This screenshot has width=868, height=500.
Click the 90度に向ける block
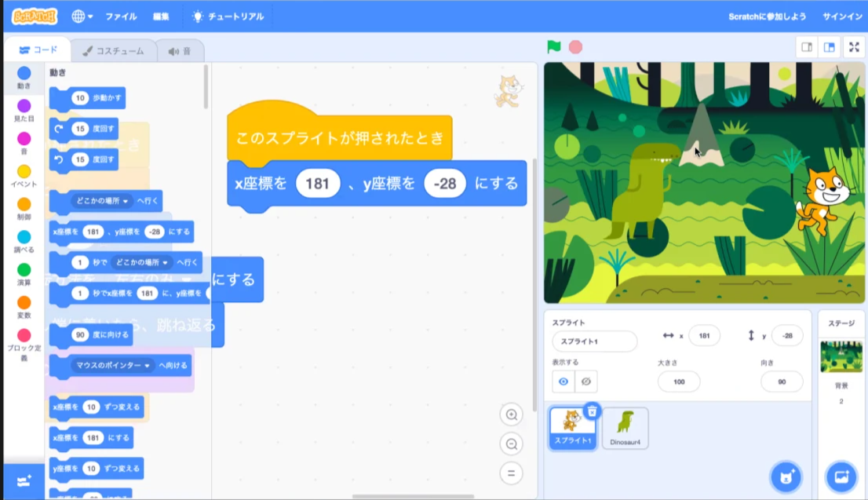click(91, 334)
